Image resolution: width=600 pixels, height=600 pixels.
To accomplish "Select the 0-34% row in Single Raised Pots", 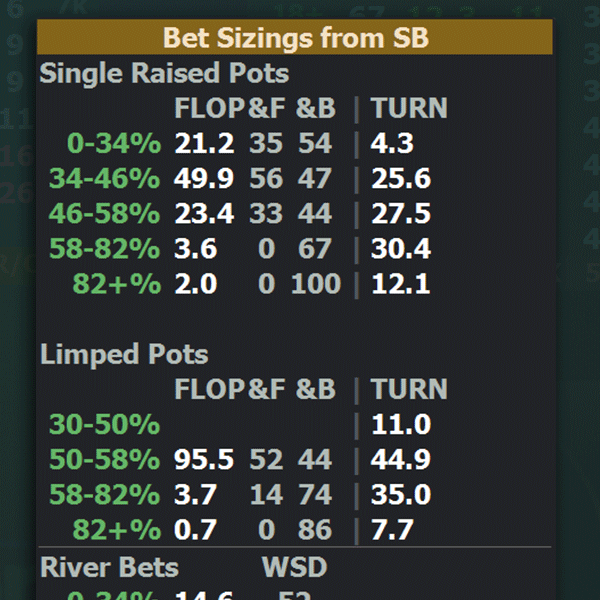I will click(x=114, y=143).
